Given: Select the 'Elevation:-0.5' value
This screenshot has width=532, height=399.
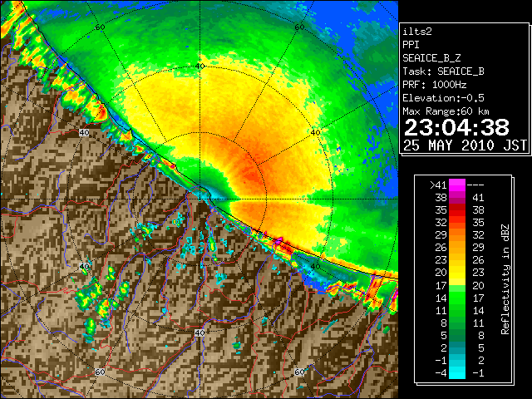Looking at the screenshot, I should point(443,98).
